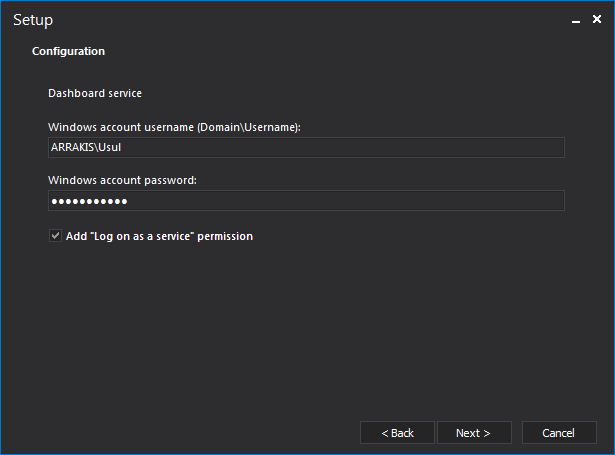Select the Dashboard service label

tap(95, 93)
